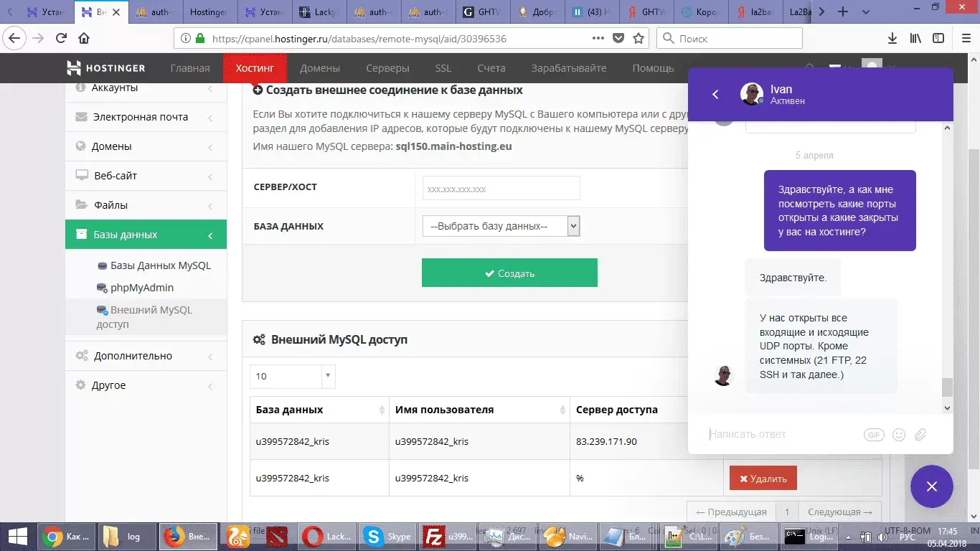Click the Hostinger logo
Image resolution: width=980 pixels, height=551 pixels.
pos(106,68)
